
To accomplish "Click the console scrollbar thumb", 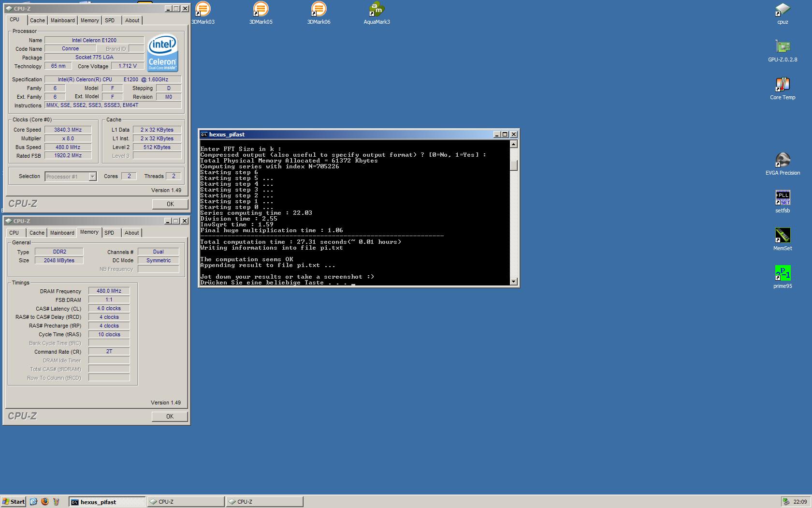I will [x=514, y=165].
